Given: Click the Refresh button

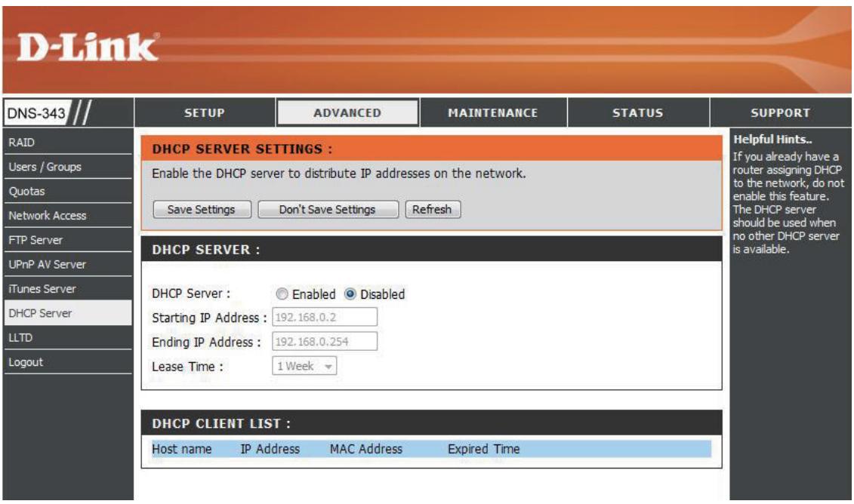Looking at the screenshot, I should (433, 210).
